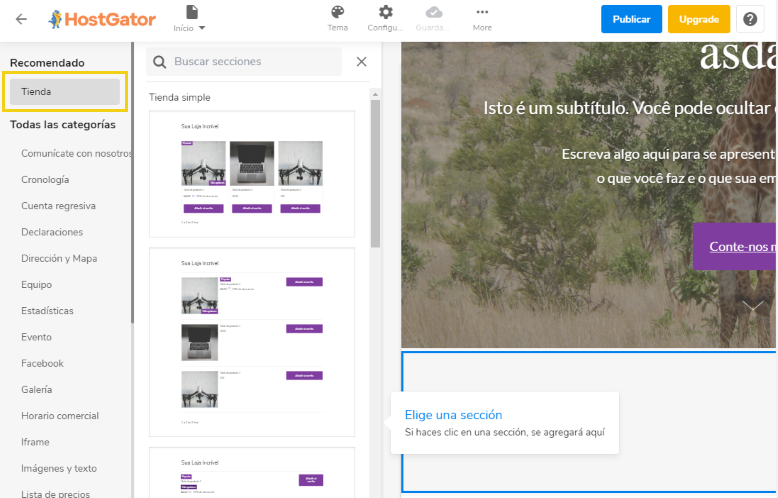The width and height of the screenshot is (778, 498).
Task: Click the scroll-down chevron on the hero image
Action: 753,306
